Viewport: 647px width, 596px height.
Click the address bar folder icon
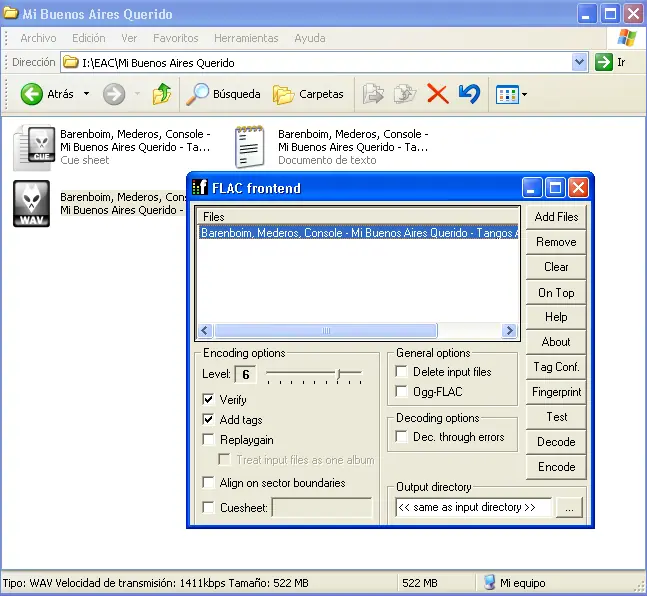(x=71, y=62)
